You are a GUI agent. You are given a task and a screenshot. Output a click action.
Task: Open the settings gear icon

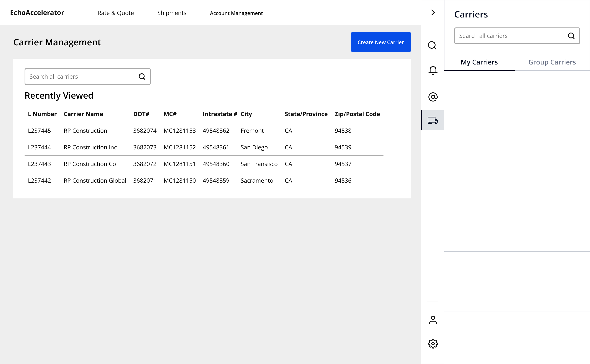(433, 344)
